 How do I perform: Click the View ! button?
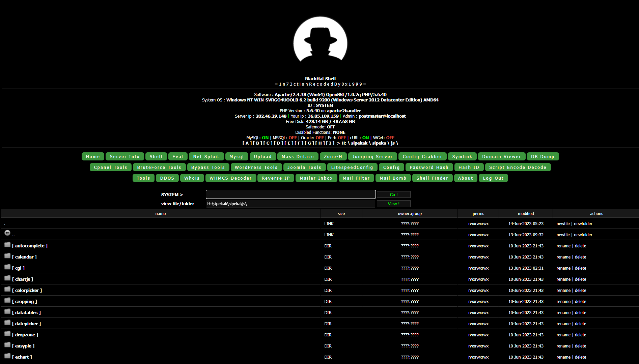[x=394, y=204]
